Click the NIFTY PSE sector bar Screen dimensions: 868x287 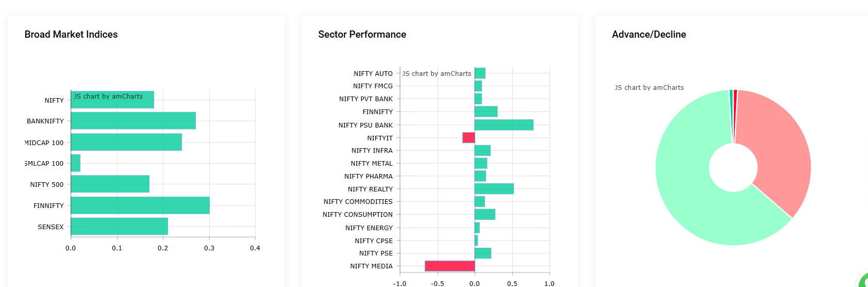click(x=482, y=253)
